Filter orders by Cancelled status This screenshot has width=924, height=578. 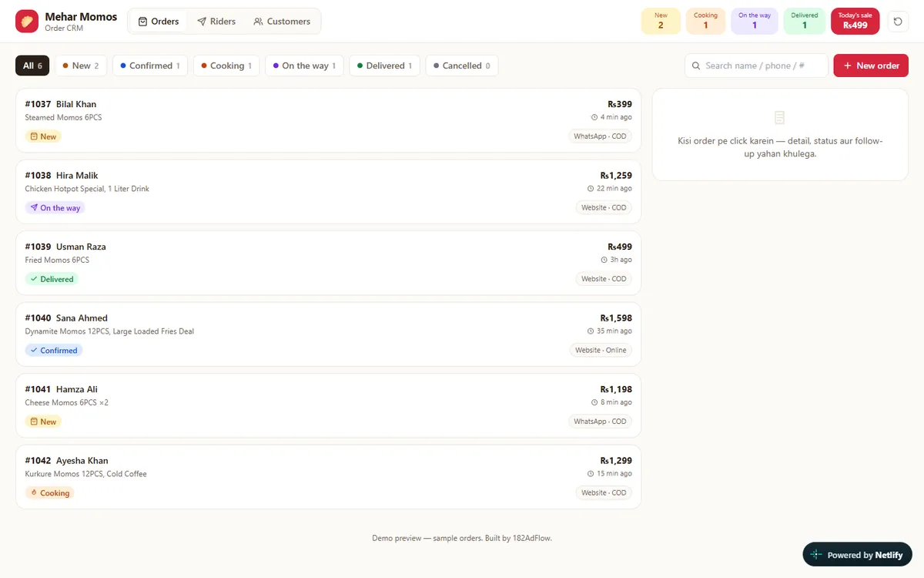coord(462,66)
